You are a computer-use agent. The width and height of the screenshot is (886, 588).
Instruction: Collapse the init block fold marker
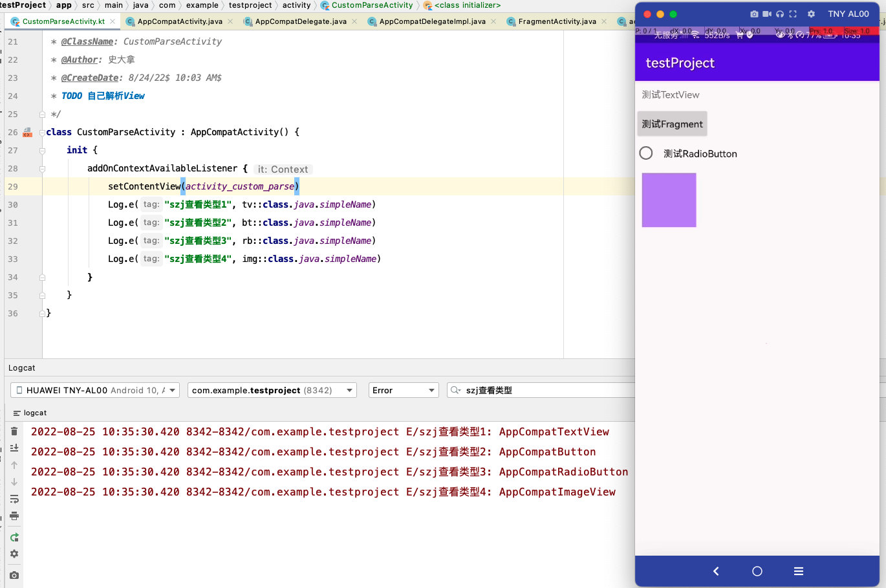[42, 150]
